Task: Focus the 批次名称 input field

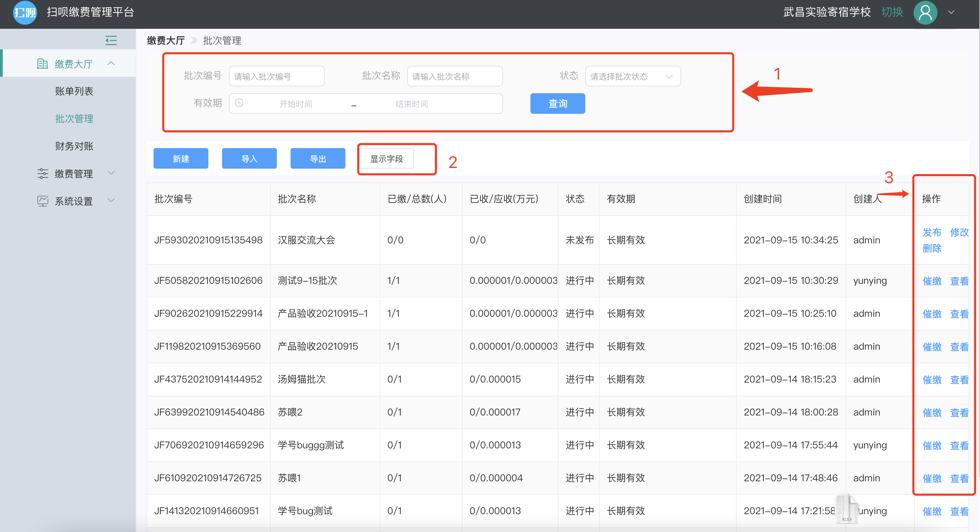Action: [455, 76]
